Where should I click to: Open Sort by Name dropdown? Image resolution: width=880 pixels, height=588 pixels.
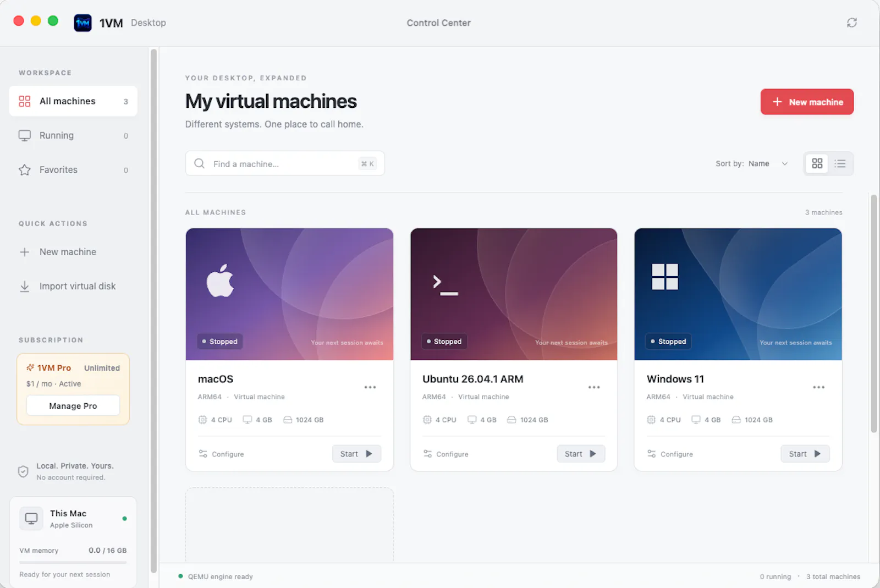point(752,164)
